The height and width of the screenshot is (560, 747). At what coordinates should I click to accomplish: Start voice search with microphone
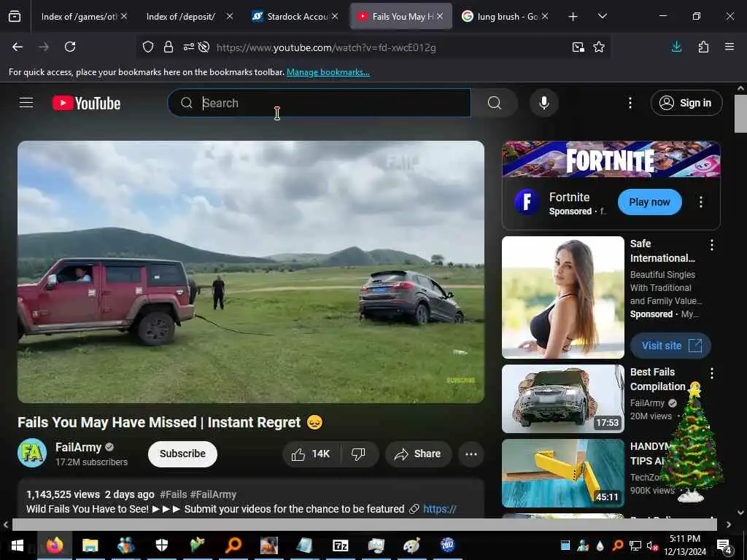point(544,103)
